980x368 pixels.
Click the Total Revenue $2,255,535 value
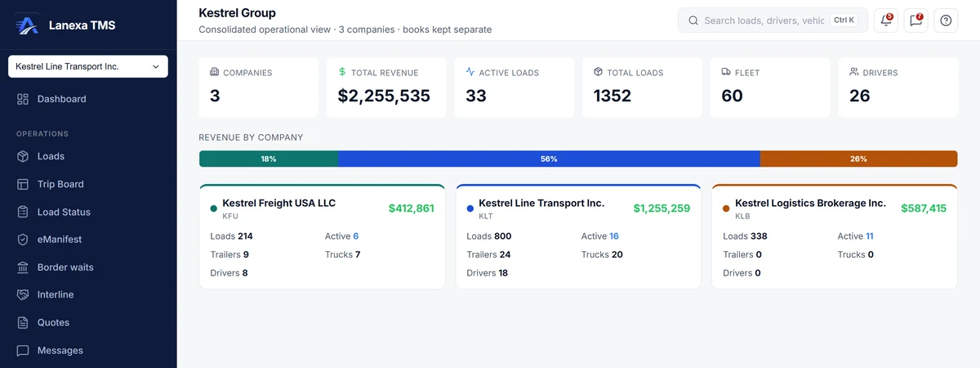pyautogui.click(x=384, y=96)
